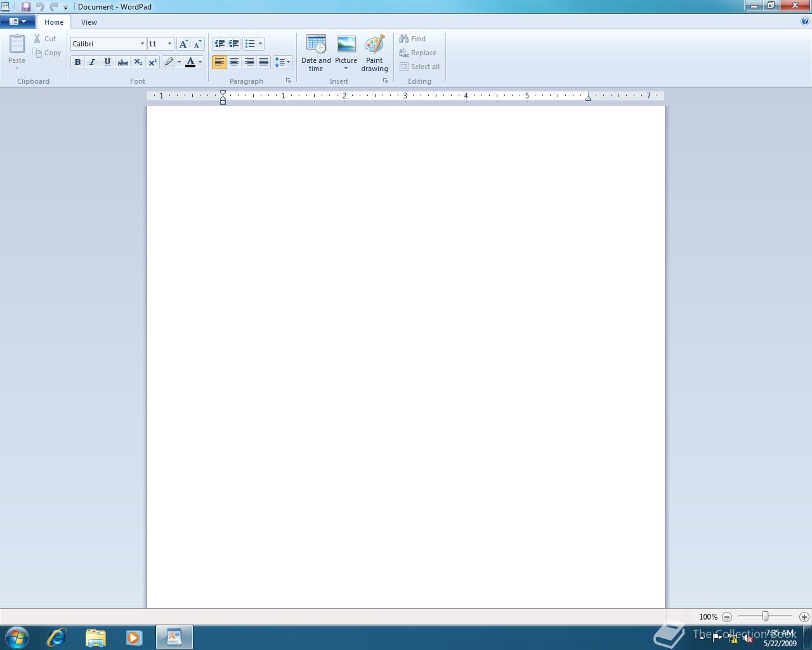Click the taskbar clock showing 5/22/2009
The image size is (812, 650).
[x=780, y=638]
